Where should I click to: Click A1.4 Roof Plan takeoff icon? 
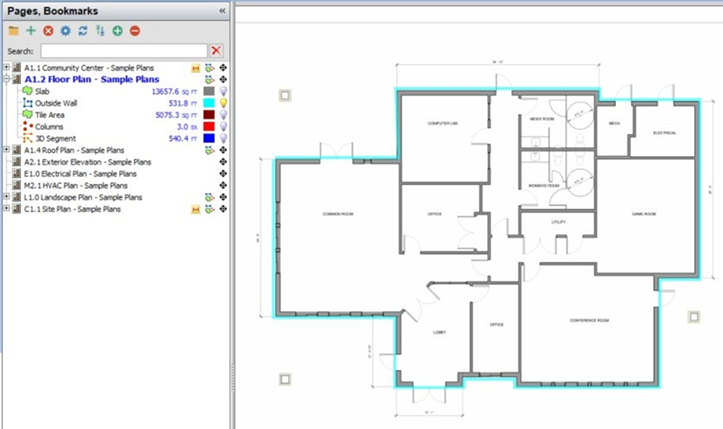coord(209,150)
